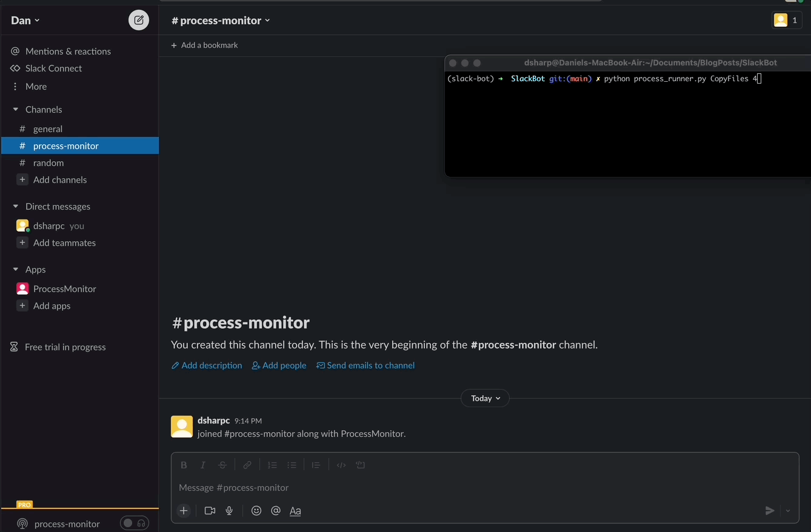Click the terminal window title bar
Viewport: 811px width, 532px height.
coord(628,62)
